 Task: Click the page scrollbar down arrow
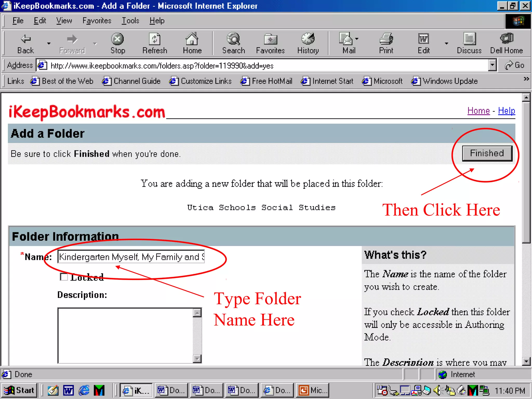pyautogui.click(x=526, y=361)
